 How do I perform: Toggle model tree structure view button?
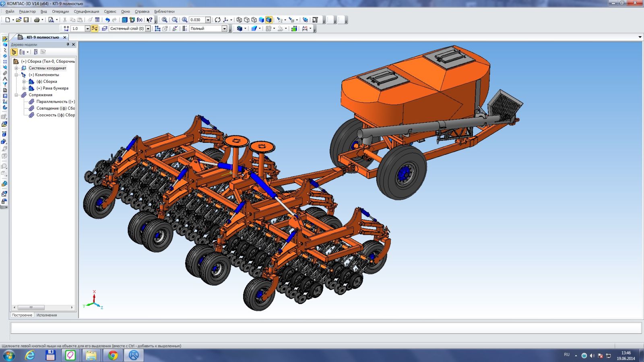pyautogui.click(x=14, y=52)
